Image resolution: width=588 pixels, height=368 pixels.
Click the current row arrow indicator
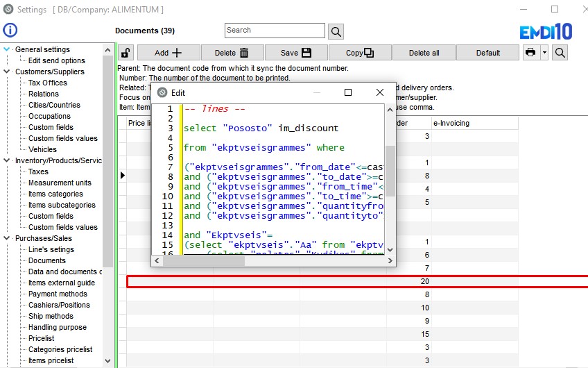click(x=122, y=176)
